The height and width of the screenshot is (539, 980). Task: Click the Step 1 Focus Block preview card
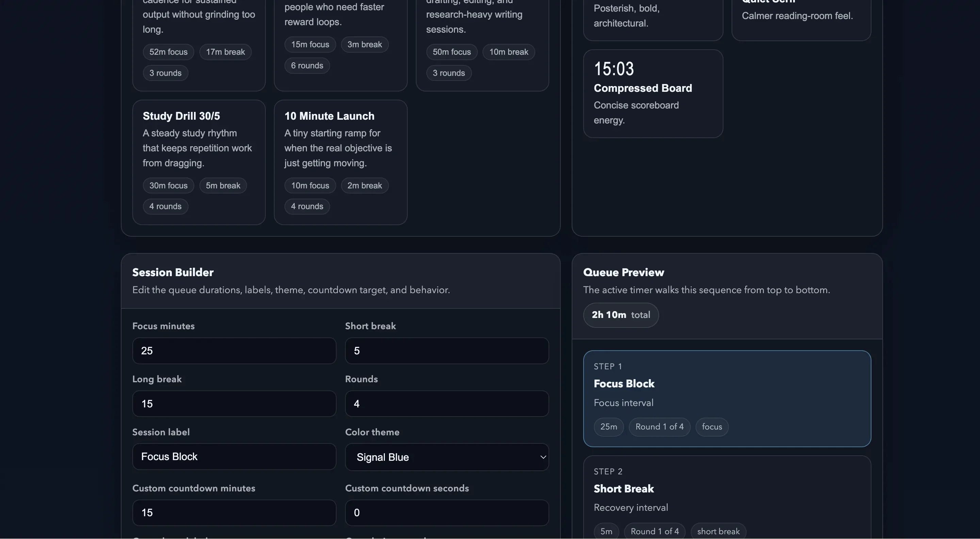click(x=728, y=398)
